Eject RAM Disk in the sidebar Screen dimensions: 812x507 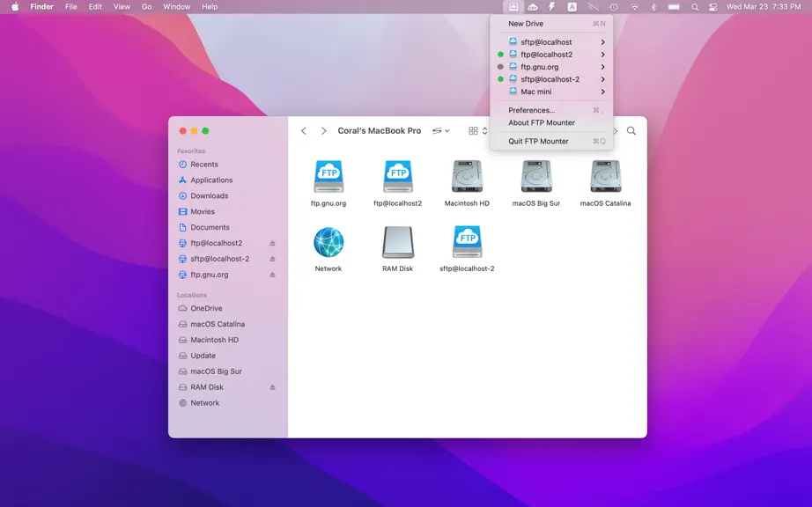(272, 387)
